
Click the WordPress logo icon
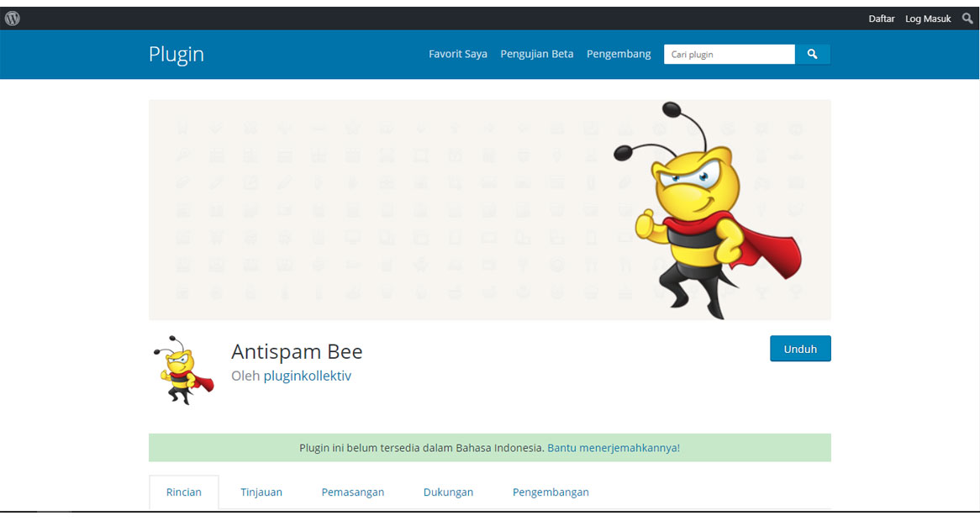click(12, 18)
